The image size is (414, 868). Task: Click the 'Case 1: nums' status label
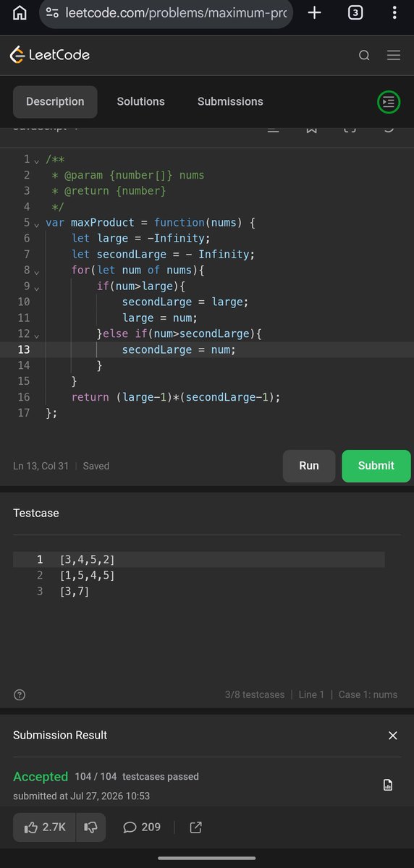(368, 694)
